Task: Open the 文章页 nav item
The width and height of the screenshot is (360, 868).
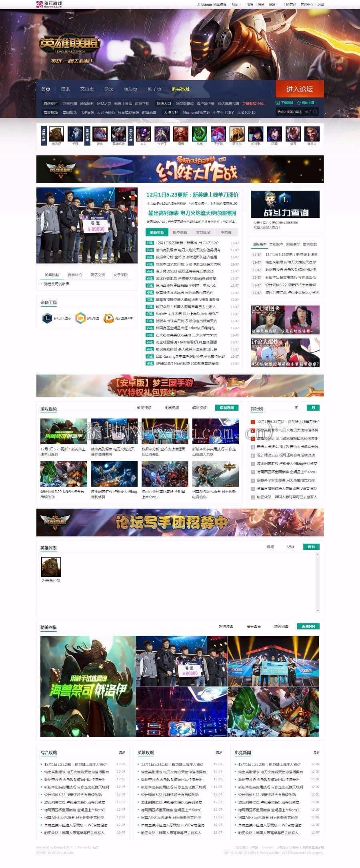Action: click(87, 89)
